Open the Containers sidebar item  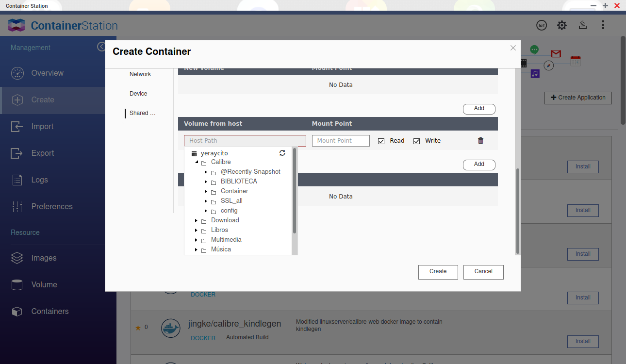pyautogui.click(x=50, y=311)
